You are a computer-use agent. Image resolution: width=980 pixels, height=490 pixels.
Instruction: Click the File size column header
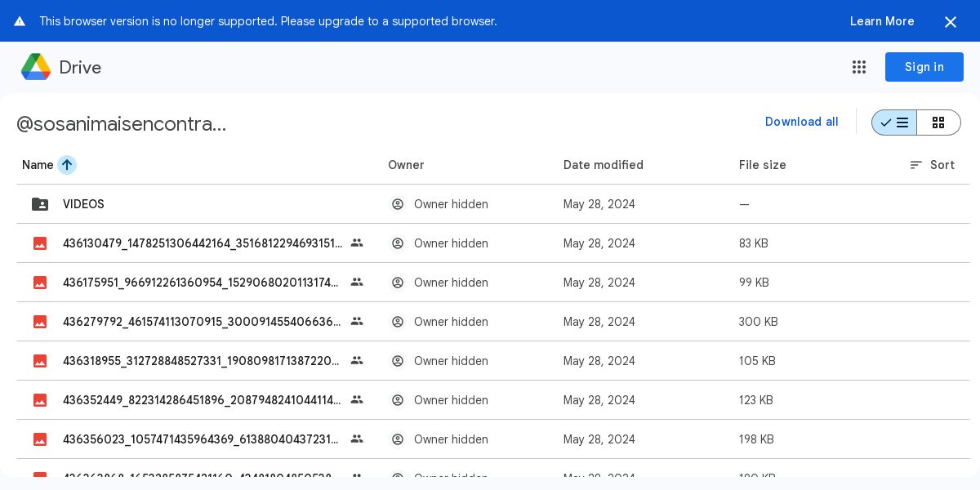[x=762, y=165]
